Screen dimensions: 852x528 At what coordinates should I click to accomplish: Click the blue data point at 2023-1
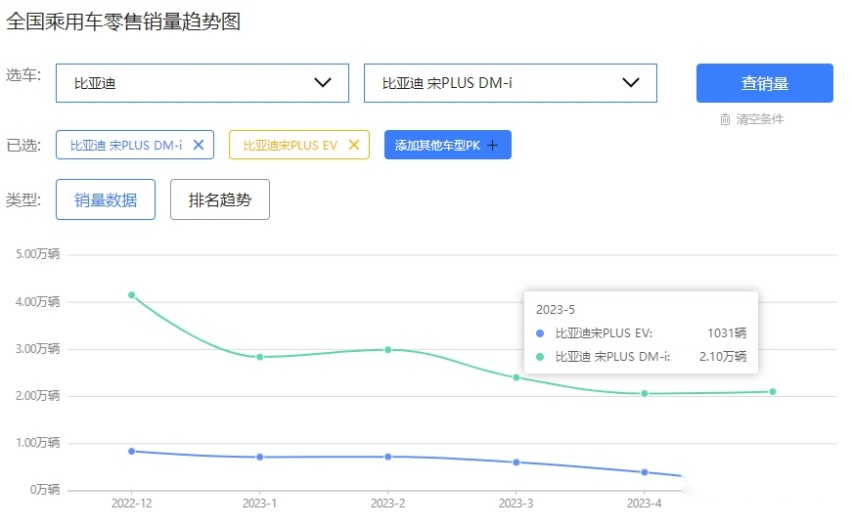point(260,457)
